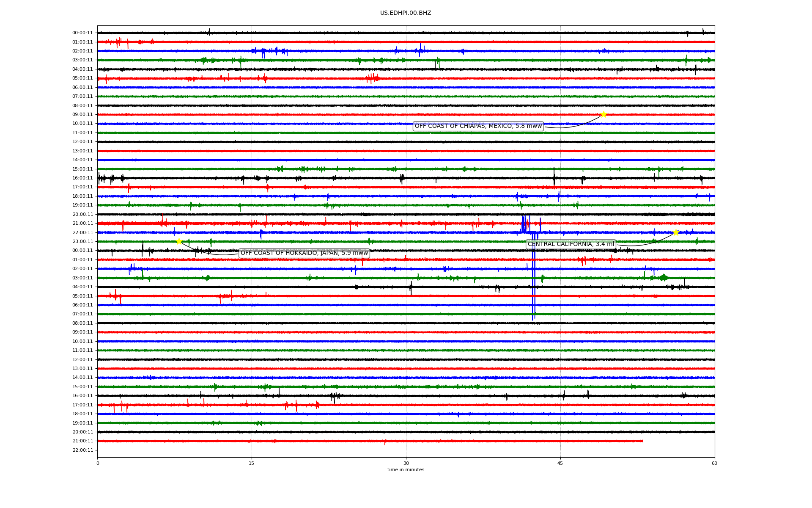Image resolution: width=812 pixels, height=508 pixels.
Task: Click the 22:00:11 label of the California star trace
Action: pyautogui.click(x=82, y=233)
